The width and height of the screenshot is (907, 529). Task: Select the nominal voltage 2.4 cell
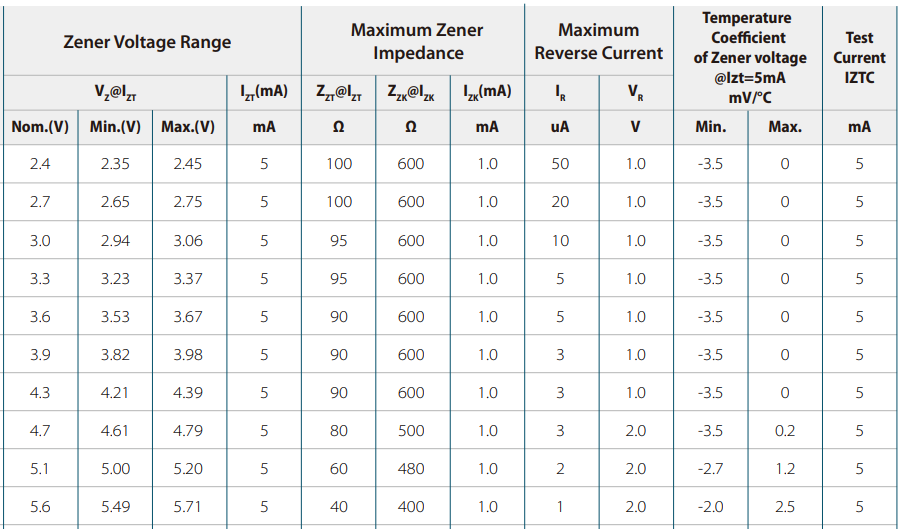pyautogui.click(x=40, y=164)
